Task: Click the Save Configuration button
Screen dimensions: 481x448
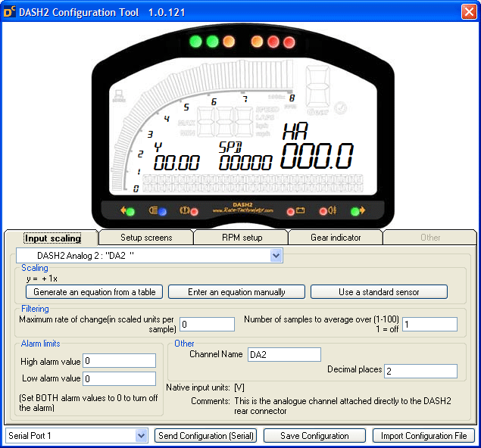Action: (314, 436)
